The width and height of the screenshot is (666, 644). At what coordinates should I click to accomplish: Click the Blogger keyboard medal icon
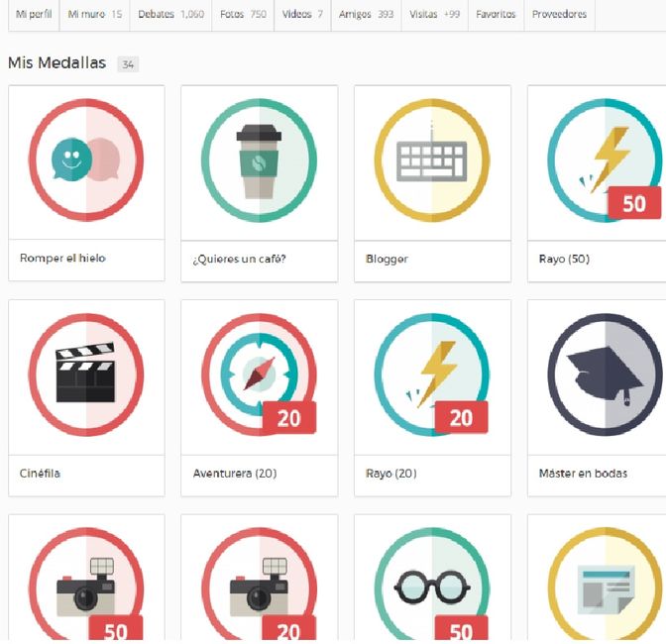tap(432, 161)
